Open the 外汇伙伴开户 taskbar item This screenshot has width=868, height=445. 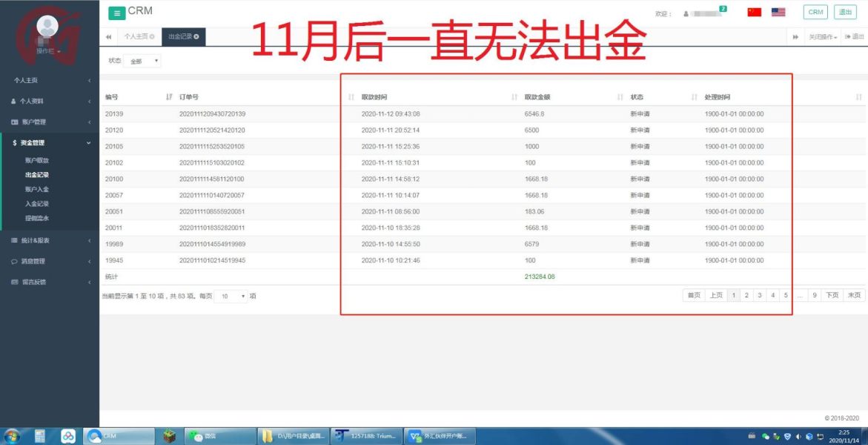point(440,436)
